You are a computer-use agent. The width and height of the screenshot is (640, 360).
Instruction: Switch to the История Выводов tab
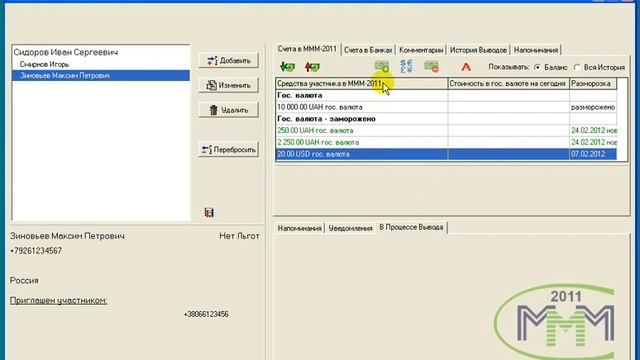click(x=478, y=50)
